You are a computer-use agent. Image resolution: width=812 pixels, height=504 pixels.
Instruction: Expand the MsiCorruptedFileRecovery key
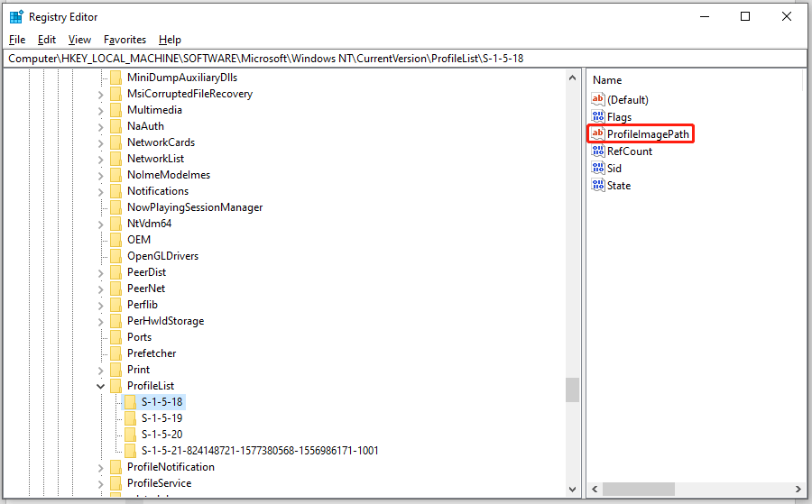click(101, 95)
